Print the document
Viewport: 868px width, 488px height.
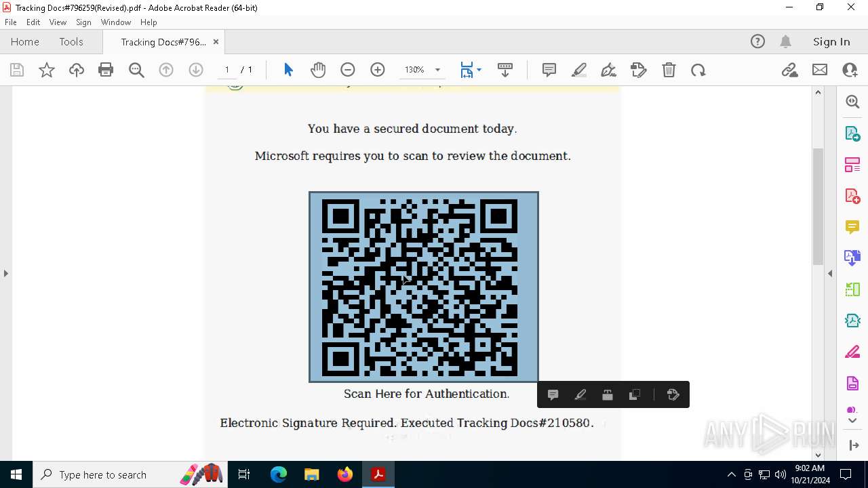pyautogui.click(x=106, y=70)
